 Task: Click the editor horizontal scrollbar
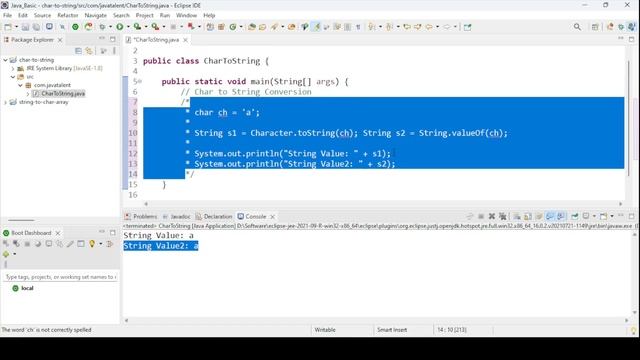tap(383, 203)
